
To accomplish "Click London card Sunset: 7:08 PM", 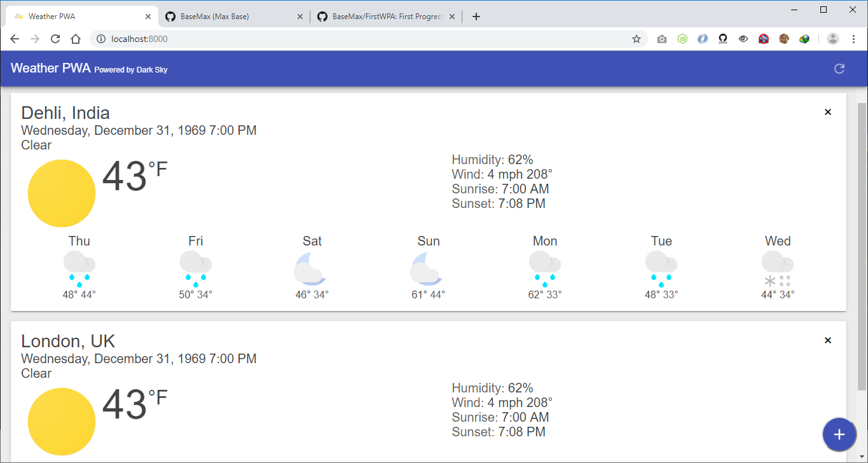I will click(499, 432).
